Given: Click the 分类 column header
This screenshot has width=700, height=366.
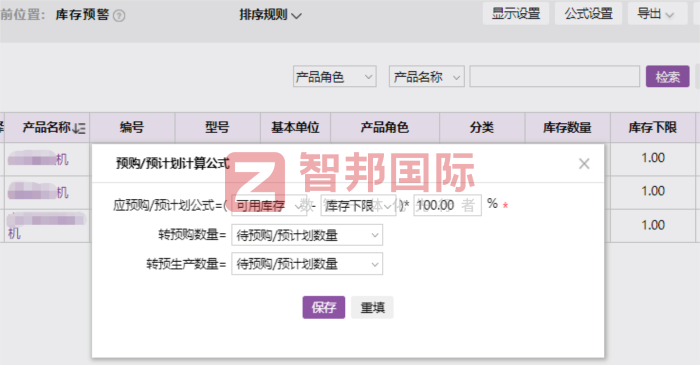Looking at the screenshot, I should click(482, 128).
